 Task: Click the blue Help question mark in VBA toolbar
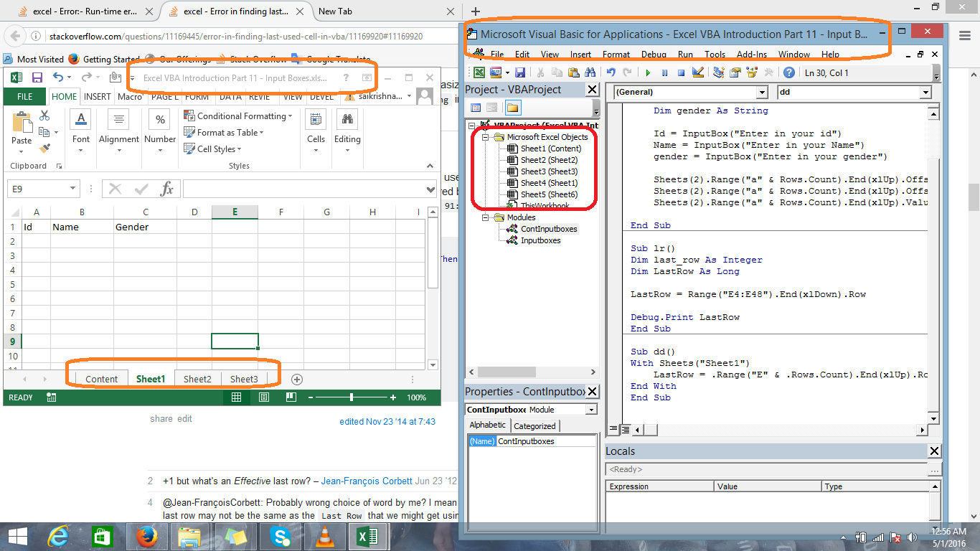tap(789, 72)
